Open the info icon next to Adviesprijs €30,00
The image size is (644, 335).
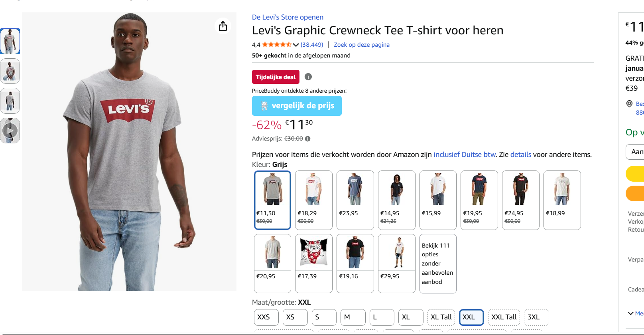[x=307, y=139]
